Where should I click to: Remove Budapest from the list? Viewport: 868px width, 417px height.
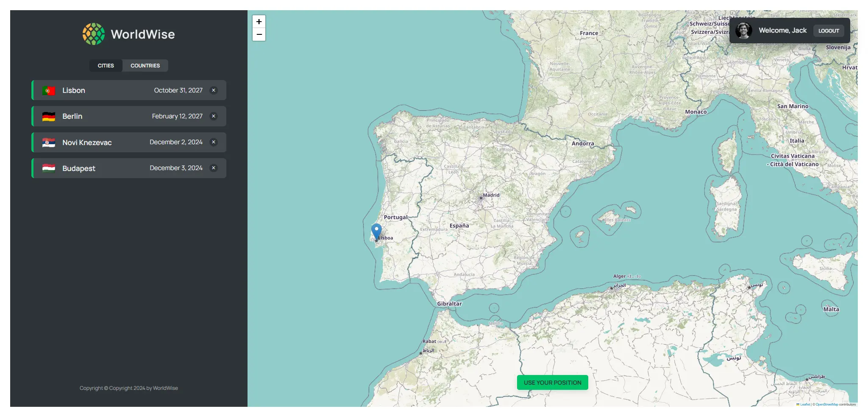click(214, 168)
